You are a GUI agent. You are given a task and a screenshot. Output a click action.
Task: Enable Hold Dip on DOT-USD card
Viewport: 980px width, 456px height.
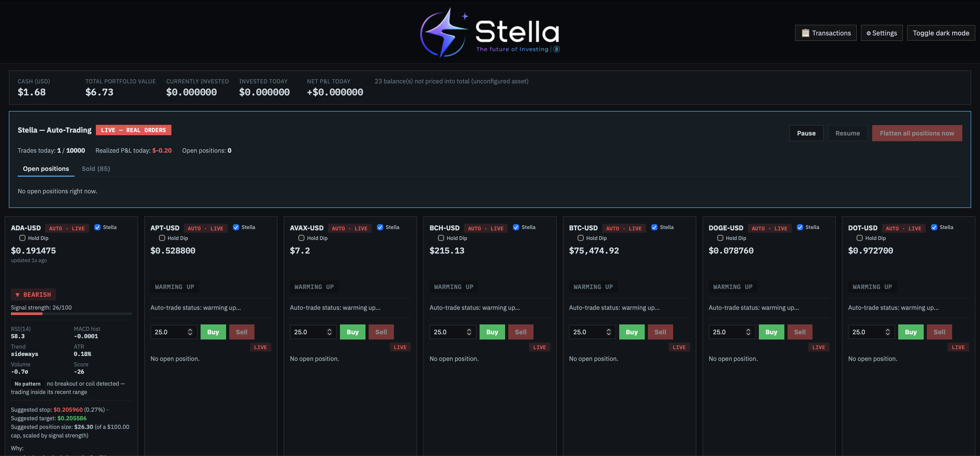[x=859, y=238]
